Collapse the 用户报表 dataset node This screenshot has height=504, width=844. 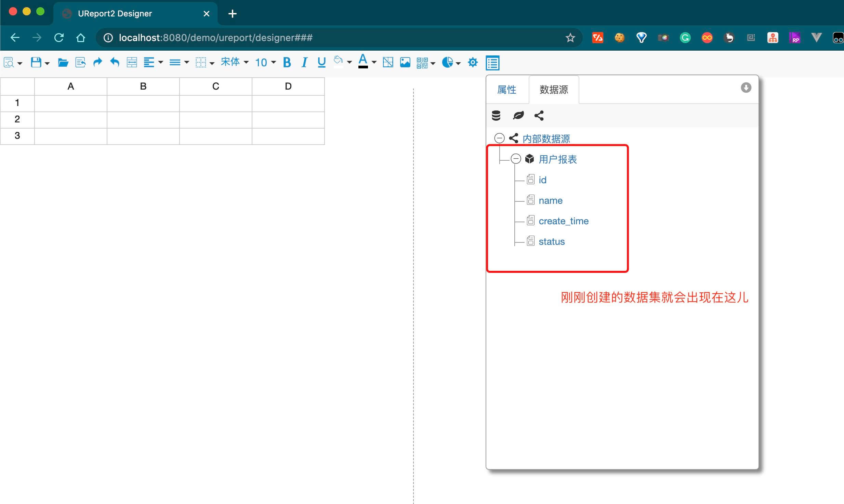click(516, 159)
